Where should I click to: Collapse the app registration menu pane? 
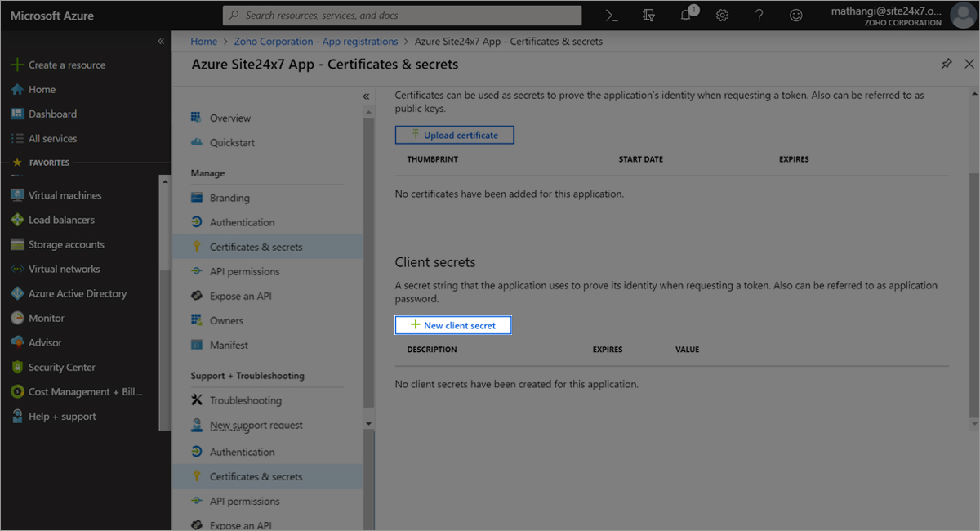pyautogui.click(x=367, y=96)
